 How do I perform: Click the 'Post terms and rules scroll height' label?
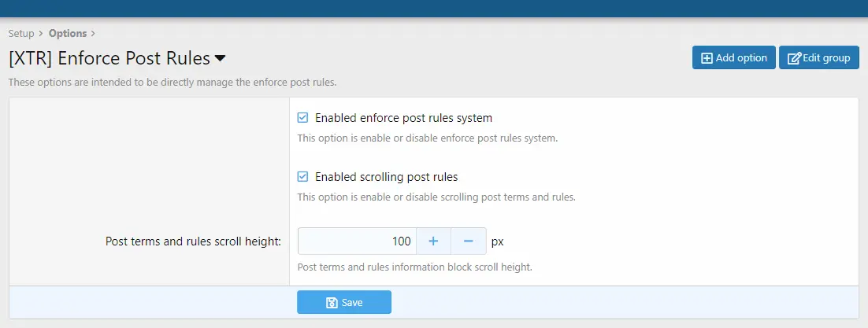193,241
